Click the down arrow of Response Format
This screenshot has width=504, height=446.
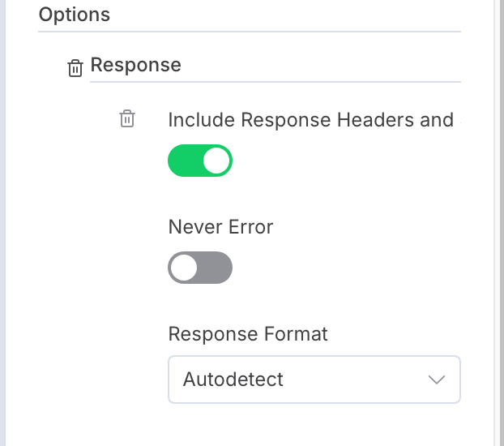437,380
